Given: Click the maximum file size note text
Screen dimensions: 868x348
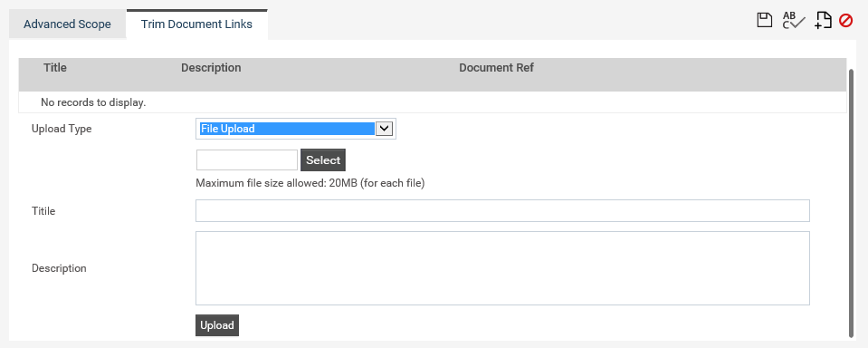Looking at the screenshot, I should 310,183.
